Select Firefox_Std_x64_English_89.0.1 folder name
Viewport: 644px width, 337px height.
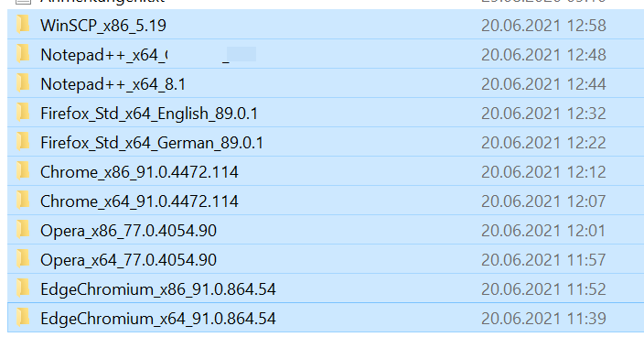pos(149,114)
